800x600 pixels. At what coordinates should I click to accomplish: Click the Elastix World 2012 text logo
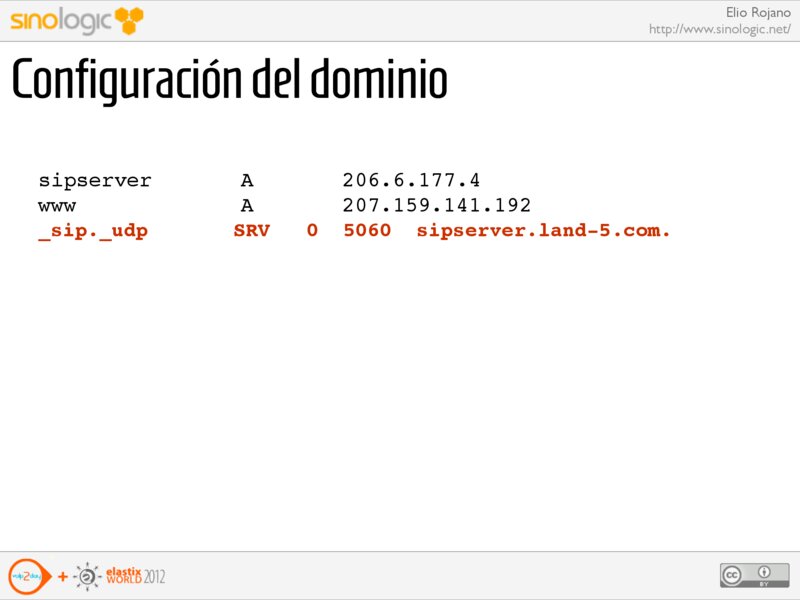(x=136, y=576)
